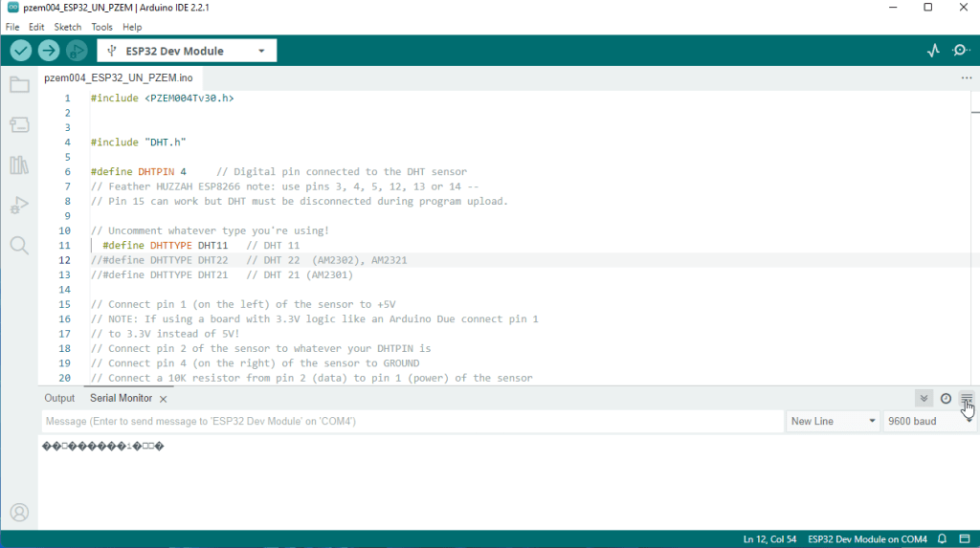Viewport: 980px width, 548px height.
Task: Open the ESP32 Dev Module board selector
Action: pyautogui.click(x=187, y=51)
